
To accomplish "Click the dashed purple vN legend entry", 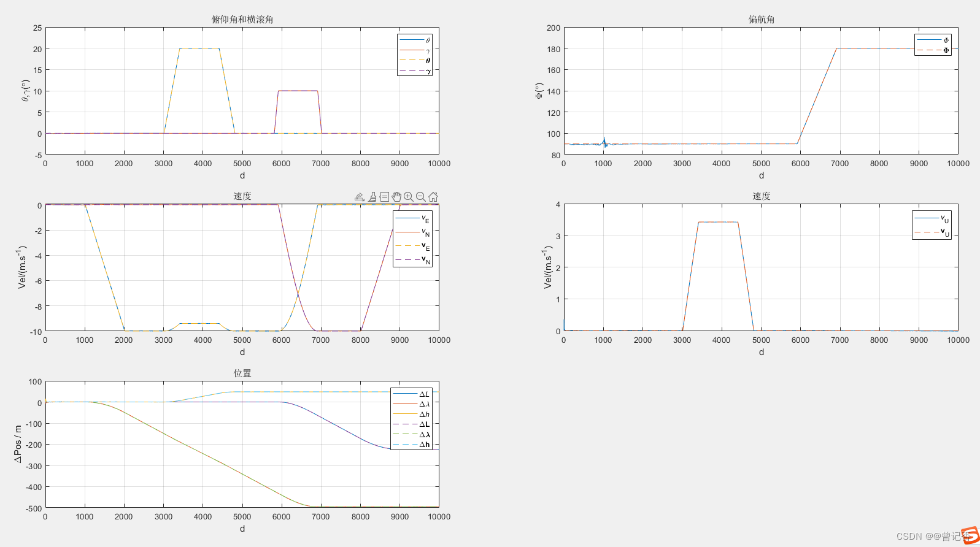I will (x=412, y=260).
